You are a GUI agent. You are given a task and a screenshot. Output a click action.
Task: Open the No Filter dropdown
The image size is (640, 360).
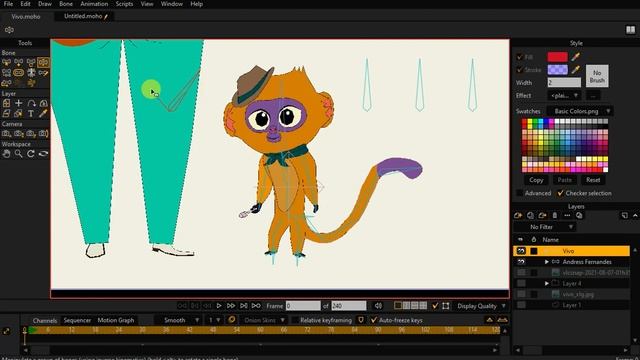[x=545, y=227]
